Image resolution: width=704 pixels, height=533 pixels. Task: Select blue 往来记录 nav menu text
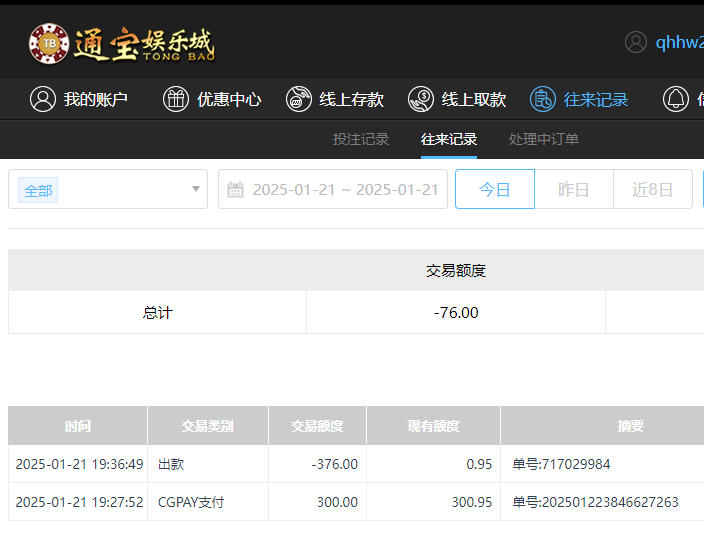tap(596, 99)
